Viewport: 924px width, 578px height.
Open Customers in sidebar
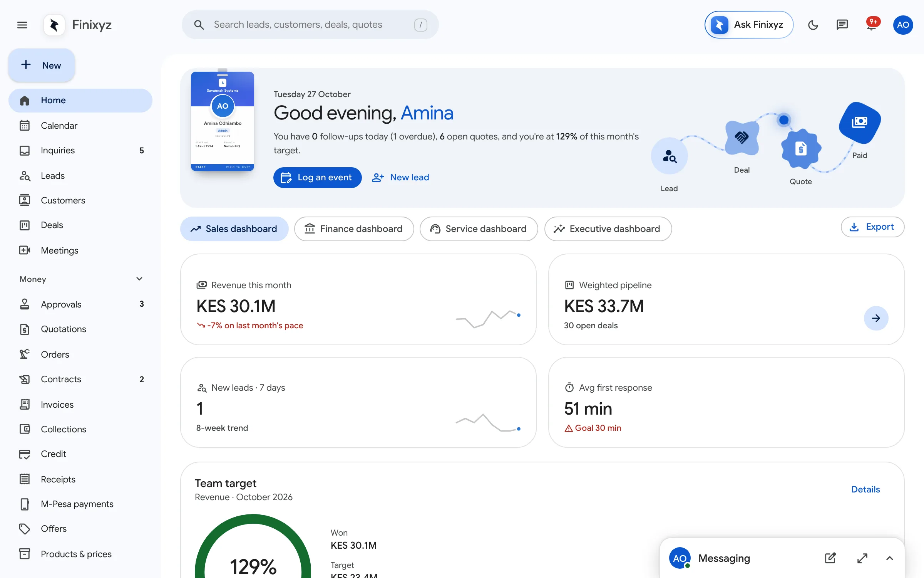pos(80,200)
